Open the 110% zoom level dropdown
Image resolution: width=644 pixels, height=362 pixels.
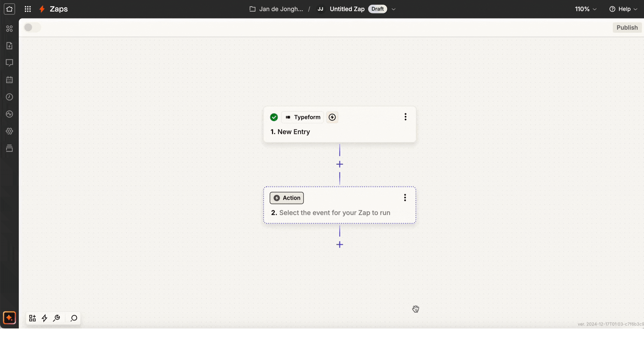[586, 9]
